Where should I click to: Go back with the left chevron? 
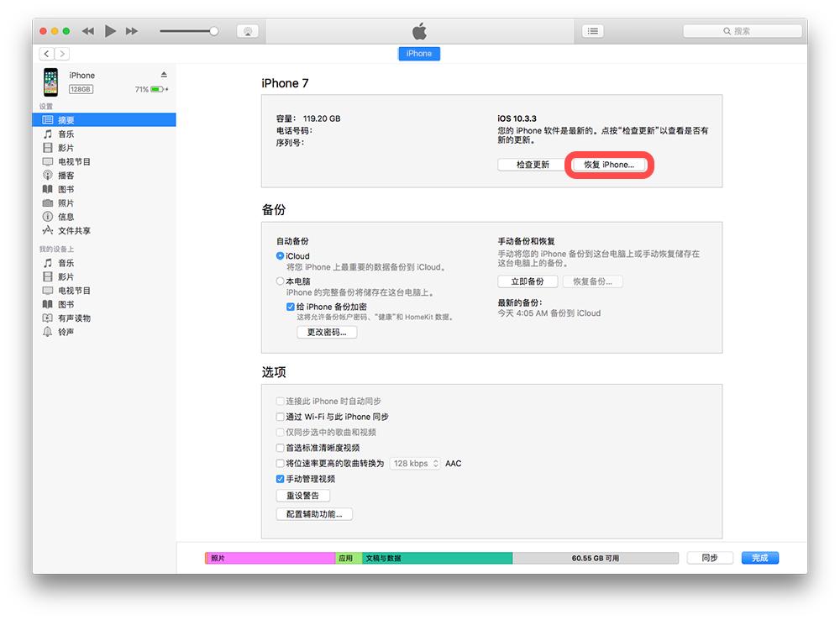[x=46, y=54]
